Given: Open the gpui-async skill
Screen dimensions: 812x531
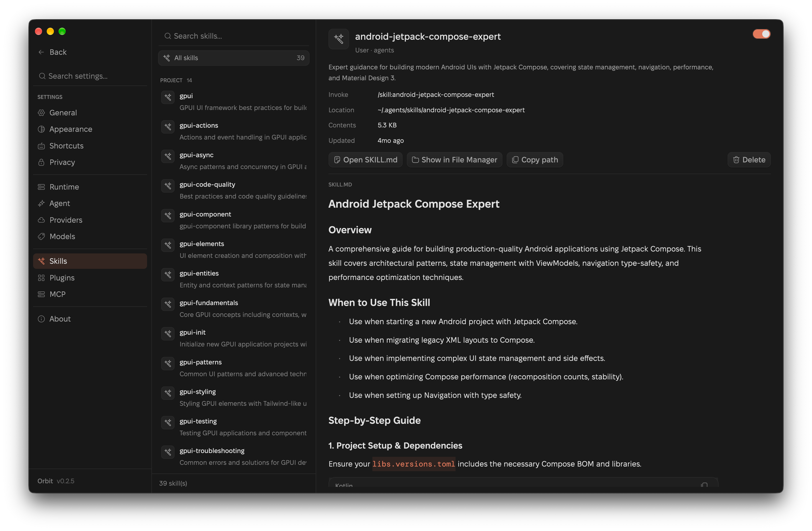Looking at the screenshot, I should pyautogui.click(x=234, y=160).
